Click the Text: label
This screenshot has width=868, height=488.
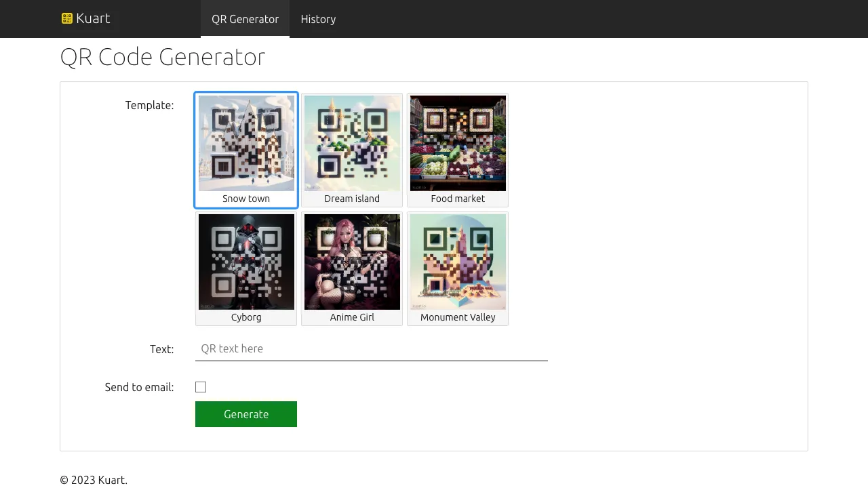pyautogui.click(x=161, y=349)
